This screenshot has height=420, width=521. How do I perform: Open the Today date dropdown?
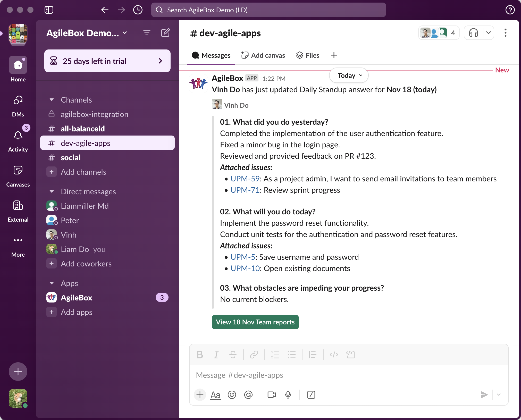point(349,75)
